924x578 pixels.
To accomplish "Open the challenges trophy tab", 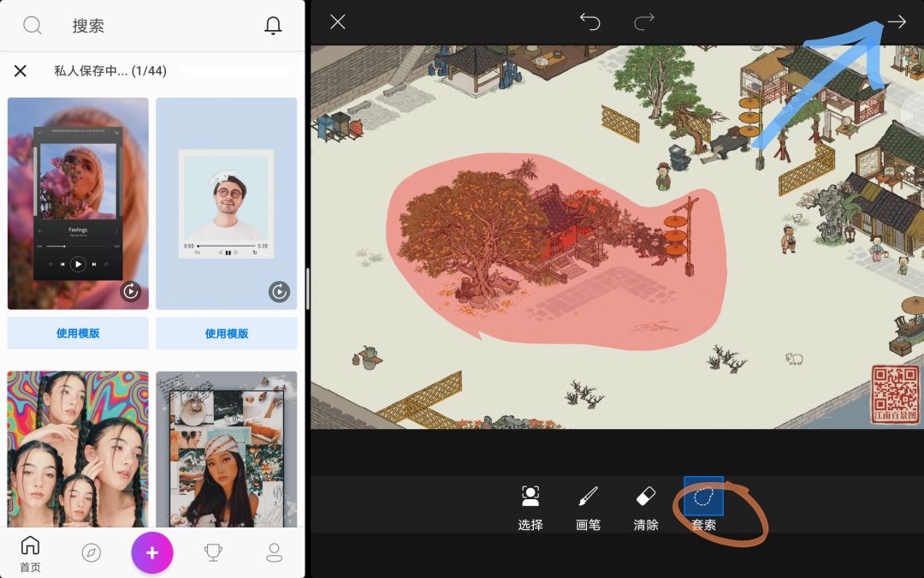I will pyautogui.click(x=214, y=553).
